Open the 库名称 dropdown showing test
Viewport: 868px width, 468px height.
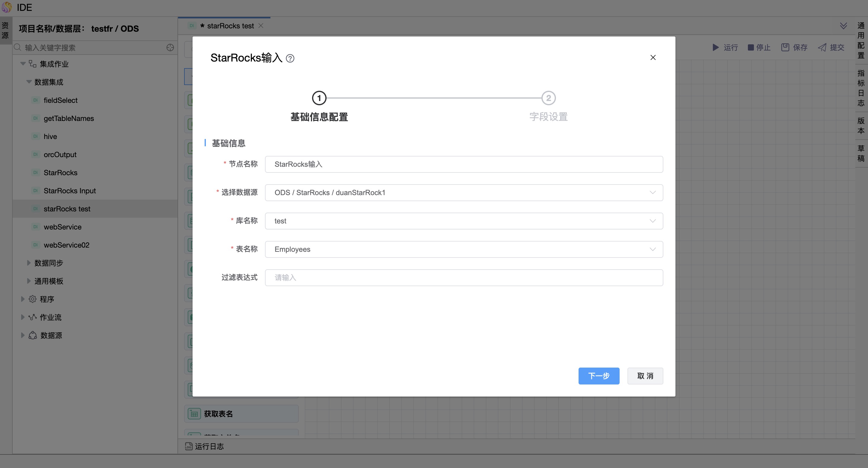tap(464, 221)
